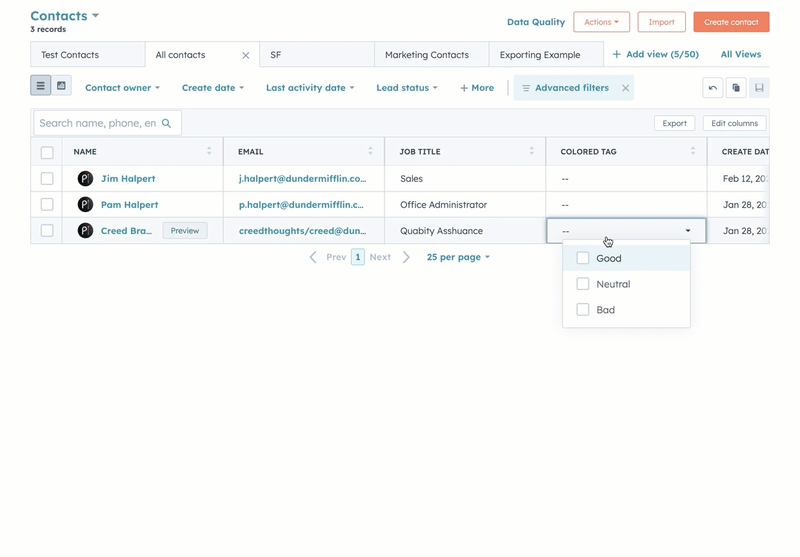Viewport: 800px width, 557px height.
Task: Clear Advanced filters with X
Action: pyautogui.click(x=626, y=88)
